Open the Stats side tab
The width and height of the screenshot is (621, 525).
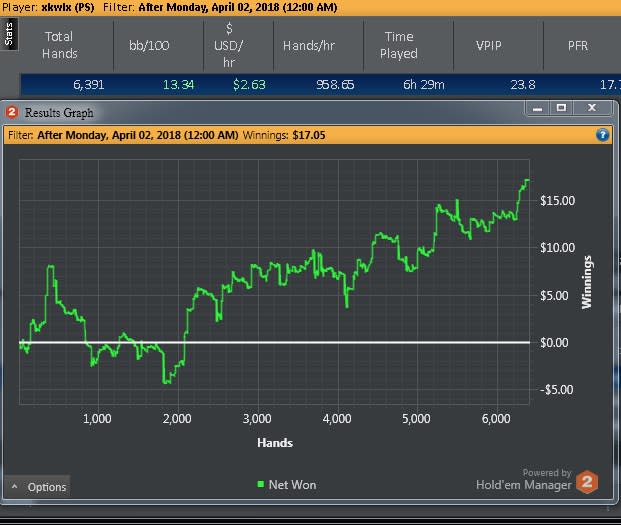[9, 34]
